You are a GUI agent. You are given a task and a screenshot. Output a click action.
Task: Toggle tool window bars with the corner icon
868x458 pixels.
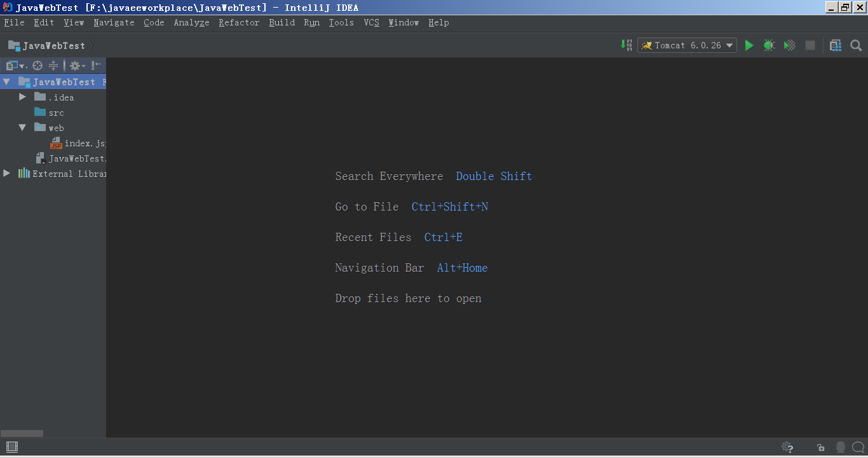point(11,447)
